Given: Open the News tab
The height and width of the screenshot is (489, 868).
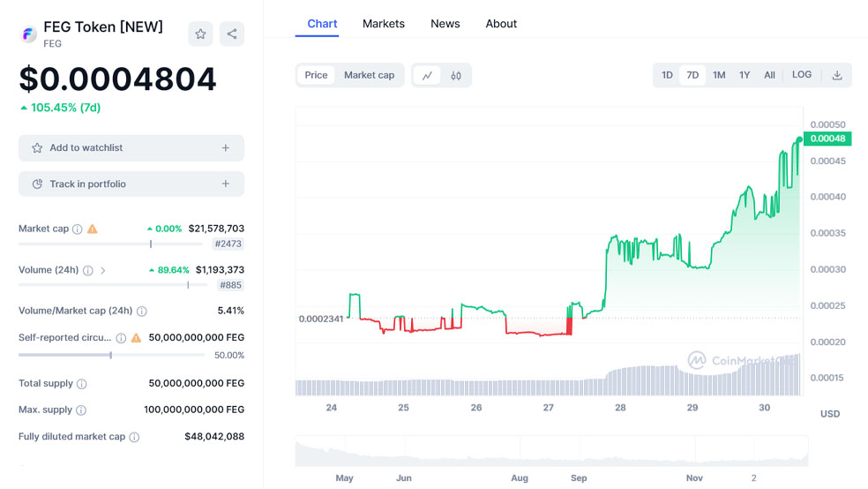Looking at the screenshot, I should coord(445,24).
